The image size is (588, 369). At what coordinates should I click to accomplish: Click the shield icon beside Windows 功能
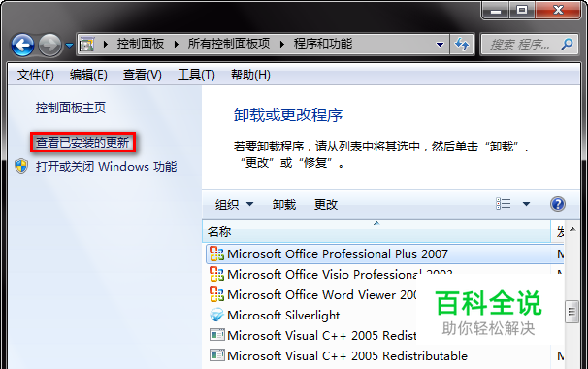click(21, 166)
